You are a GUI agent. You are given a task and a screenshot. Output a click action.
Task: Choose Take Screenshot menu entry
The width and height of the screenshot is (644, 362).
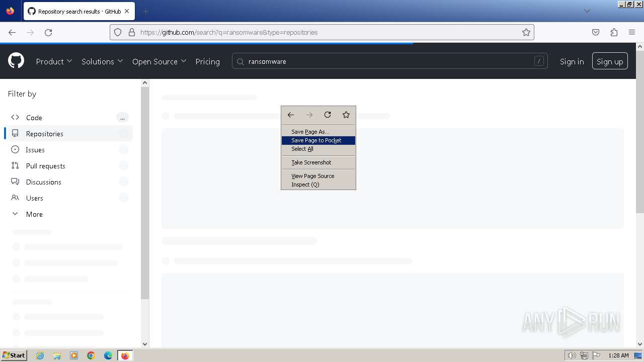coord(318,162)
